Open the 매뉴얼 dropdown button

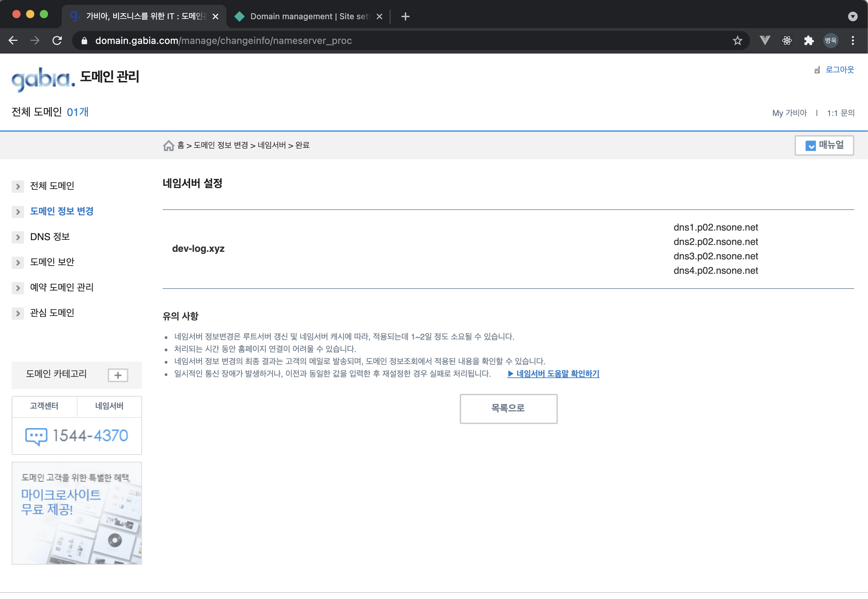[x=824, y=145]
